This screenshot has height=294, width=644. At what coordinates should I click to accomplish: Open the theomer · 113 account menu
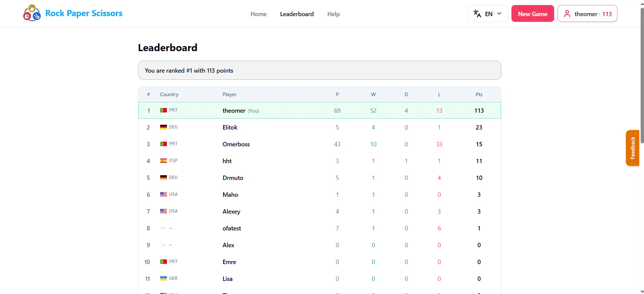click(587, 14)
